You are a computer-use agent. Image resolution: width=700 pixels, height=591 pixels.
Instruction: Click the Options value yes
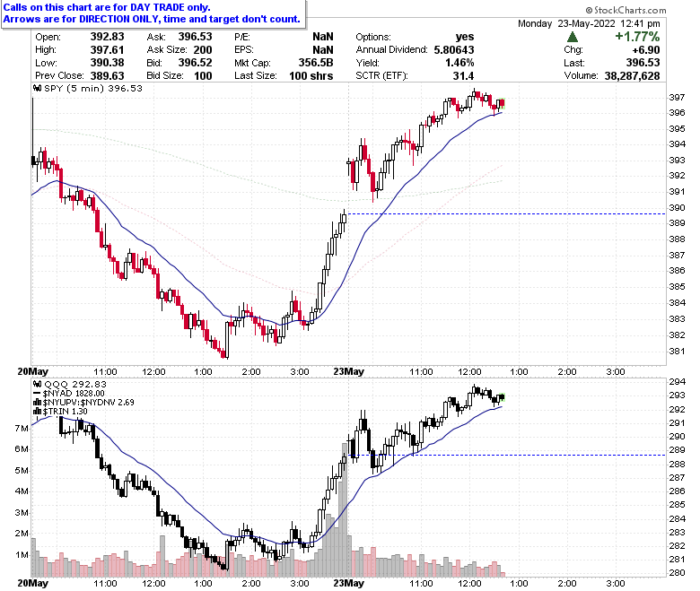(465, 37)
